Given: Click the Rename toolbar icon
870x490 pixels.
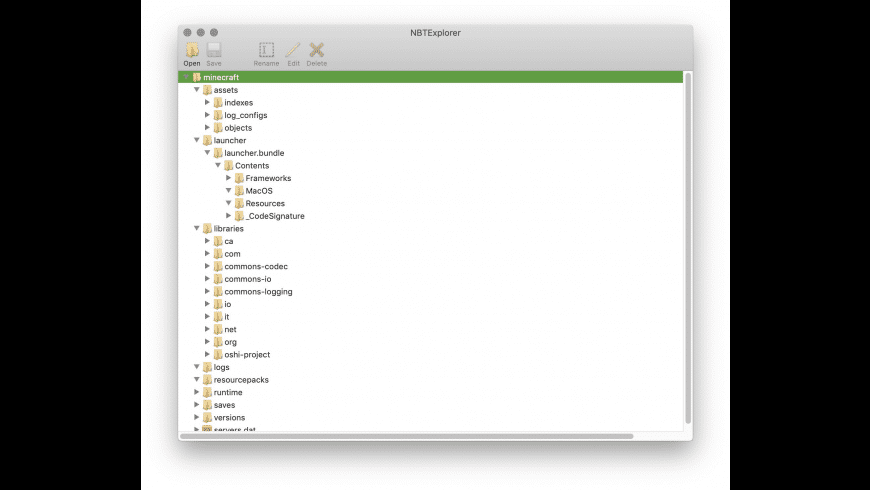Looking at the screenshot, I should click(266, 50).
